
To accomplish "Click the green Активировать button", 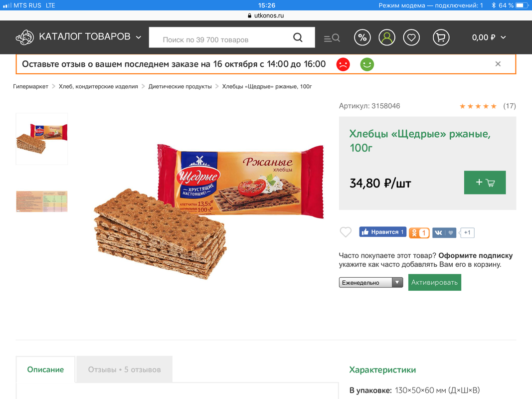I will tap(435, 282).
